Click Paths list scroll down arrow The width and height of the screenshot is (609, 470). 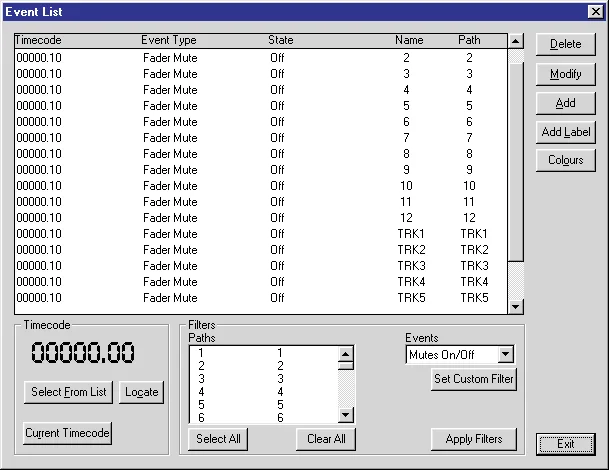(345, 415)
